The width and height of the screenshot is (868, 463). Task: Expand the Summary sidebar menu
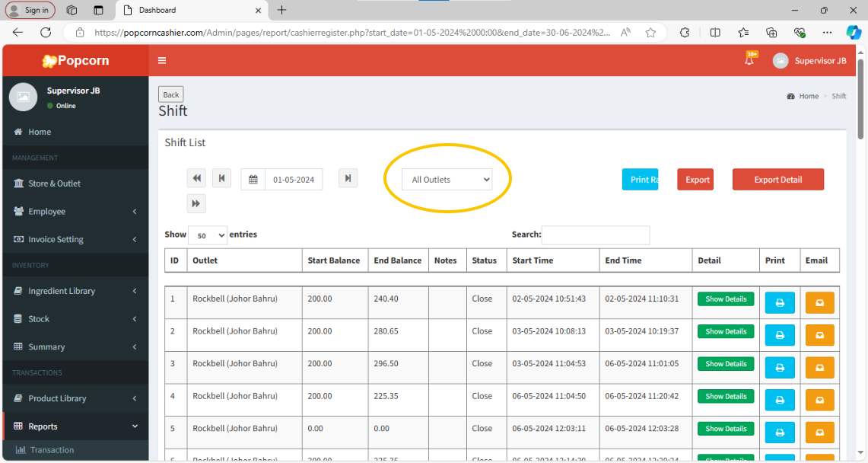(x=75, y=346)
